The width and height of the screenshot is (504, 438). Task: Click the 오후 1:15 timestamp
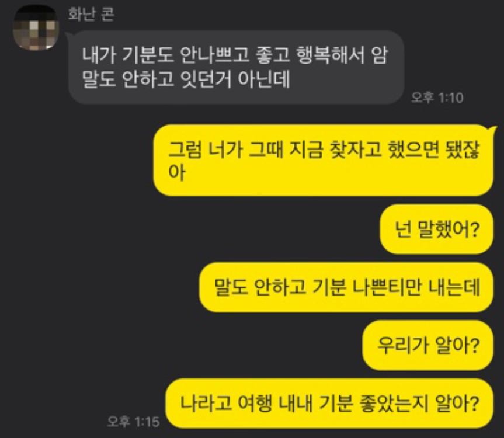pos(133,421)
